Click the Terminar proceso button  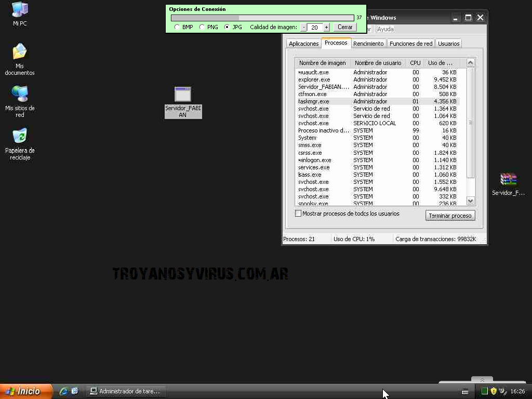pyautogui.click(x=450, y=216)
